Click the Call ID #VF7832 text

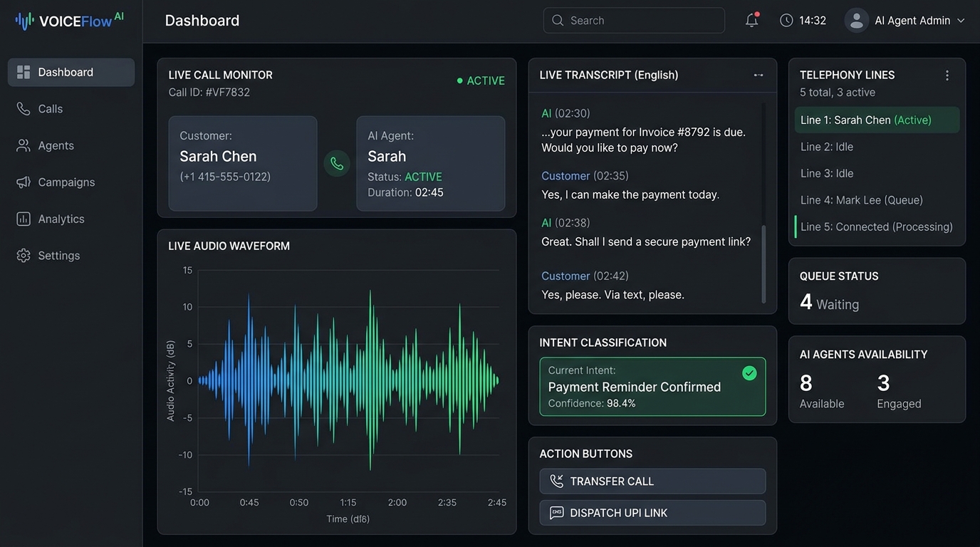[x=209, y=93]
